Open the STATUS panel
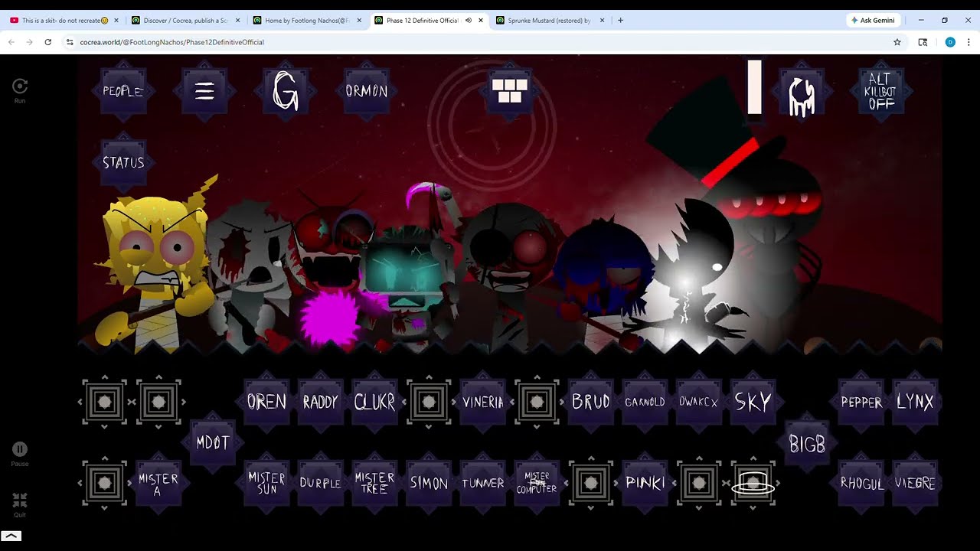 pyautogui.click(x=123, y=162)
